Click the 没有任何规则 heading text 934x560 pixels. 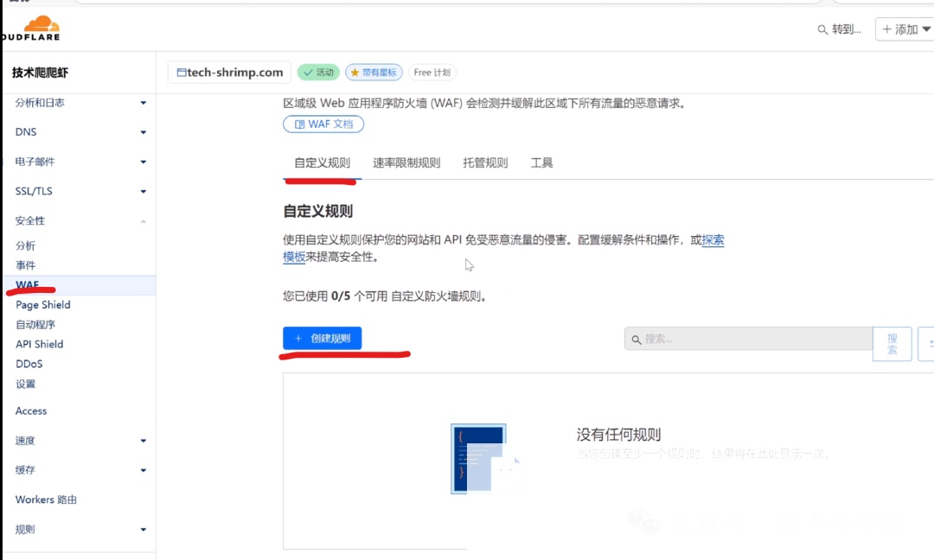618,435
